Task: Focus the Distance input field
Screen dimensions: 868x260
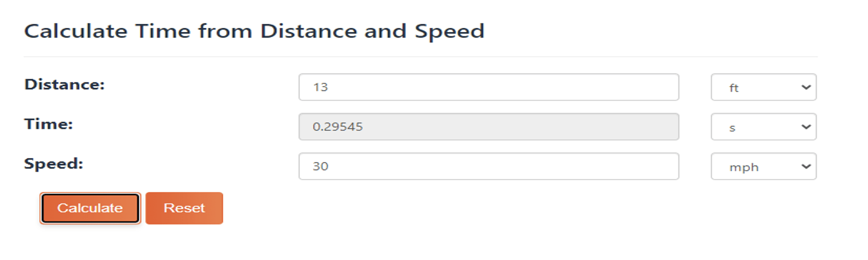Action: tap(488, 87)
